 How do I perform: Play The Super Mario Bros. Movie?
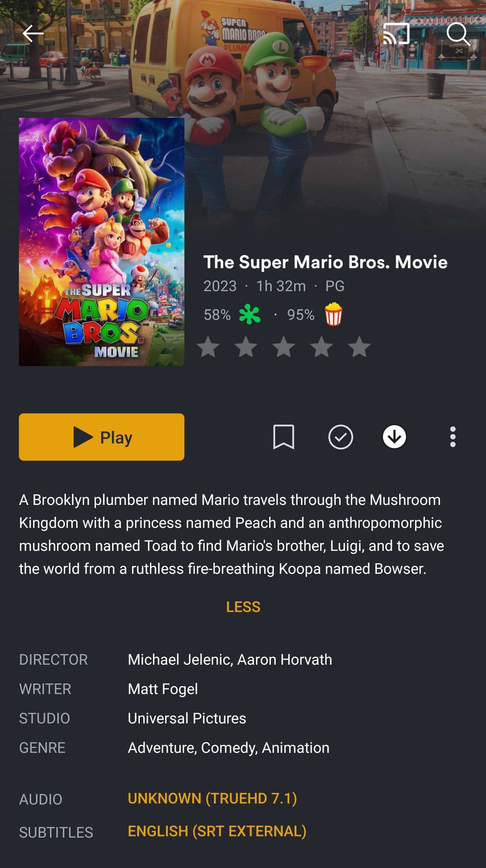point(102,437)
